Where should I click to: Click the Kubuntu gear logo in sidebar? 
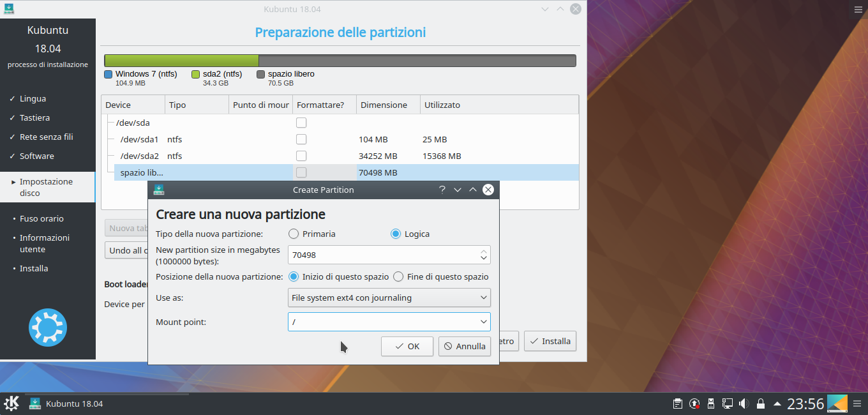point(48,328)
